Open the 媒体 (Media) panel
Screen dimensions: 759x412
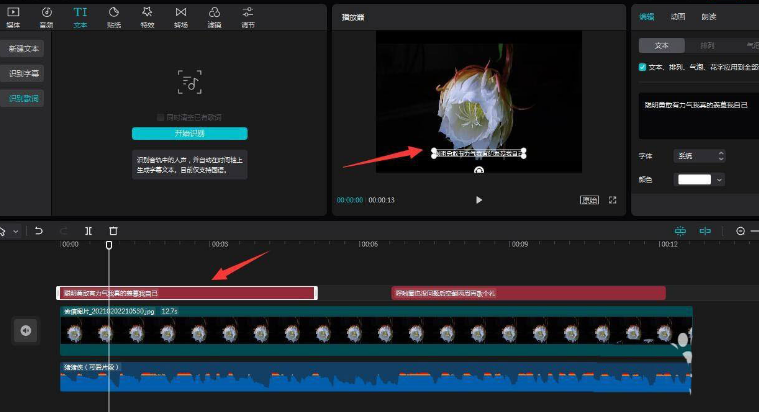click(13, 17)
